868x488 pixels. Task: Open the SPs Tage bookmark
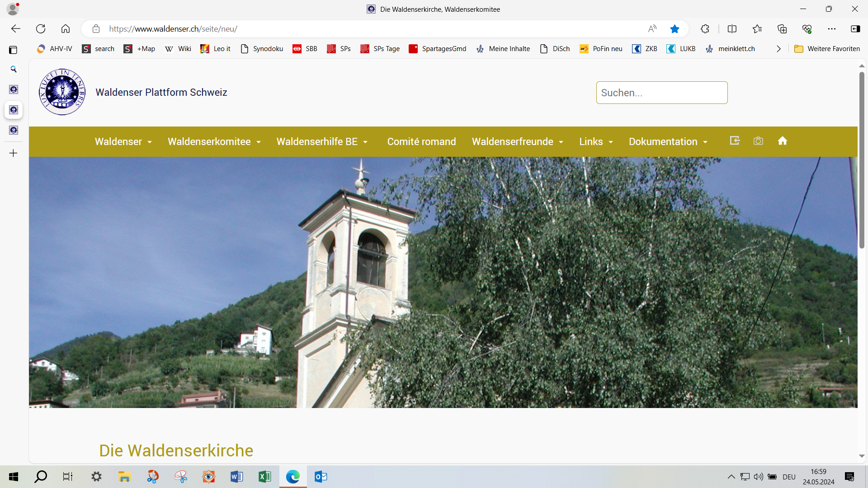pos(380,49)
